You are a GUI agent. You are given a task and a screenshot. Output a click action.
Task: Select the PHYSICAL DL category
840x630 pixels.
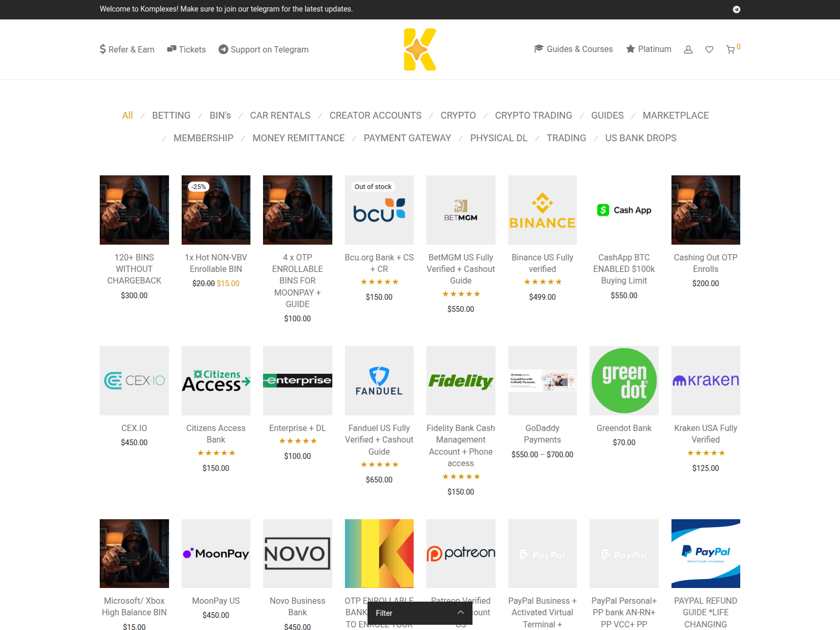point(499,138)
